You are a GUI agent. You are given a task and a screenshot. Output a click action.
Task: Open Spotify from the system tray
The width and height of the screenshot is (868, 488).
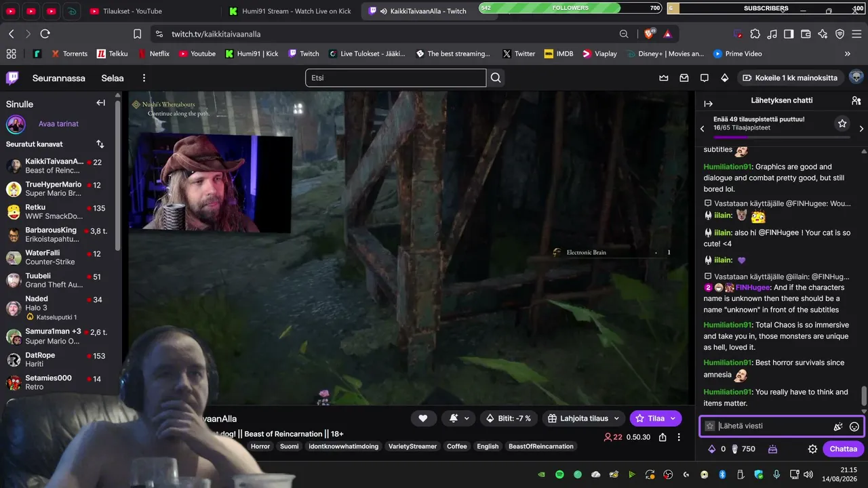tap(559, 474)
